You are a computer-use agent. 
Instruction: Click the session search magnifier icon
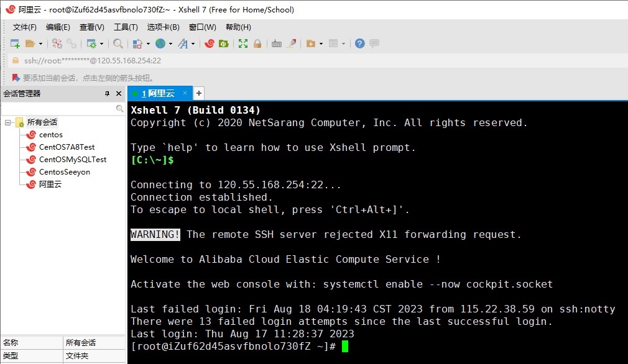point(119,109)
